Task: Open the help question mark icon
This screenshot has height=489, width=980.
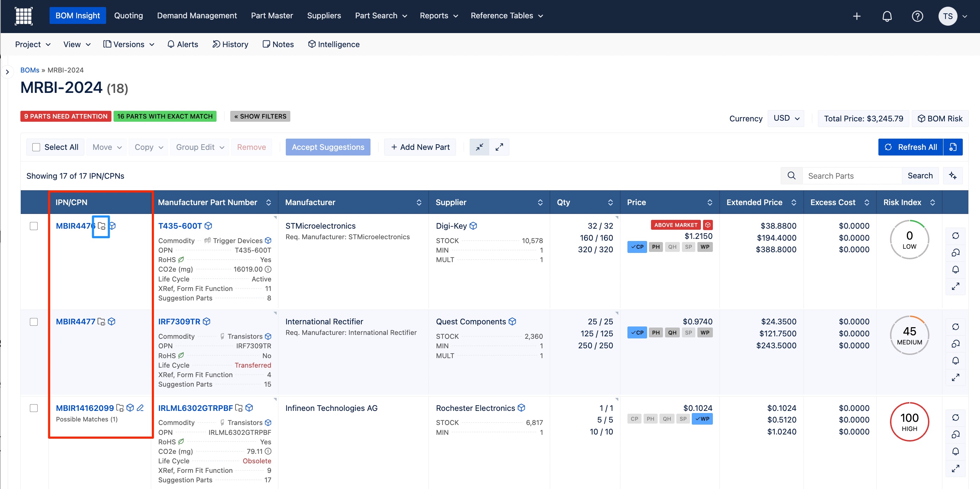Action: pos(917,16)
